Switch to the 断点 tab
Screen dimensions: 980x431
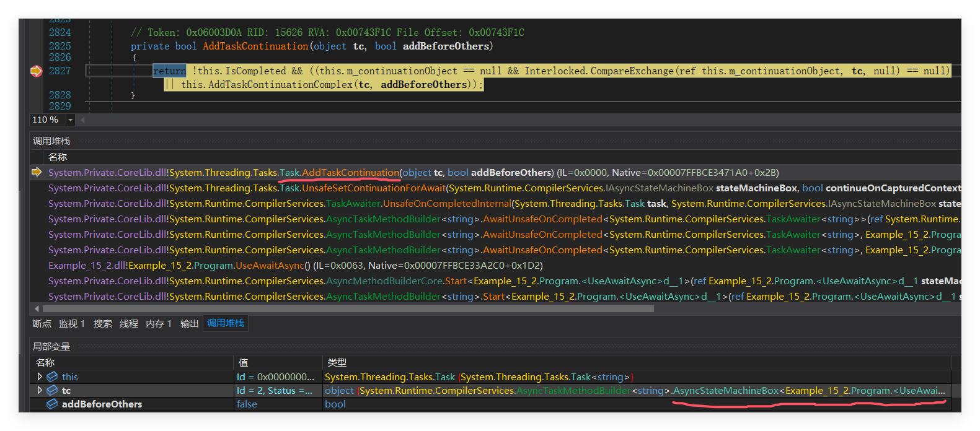coord(42,323)
